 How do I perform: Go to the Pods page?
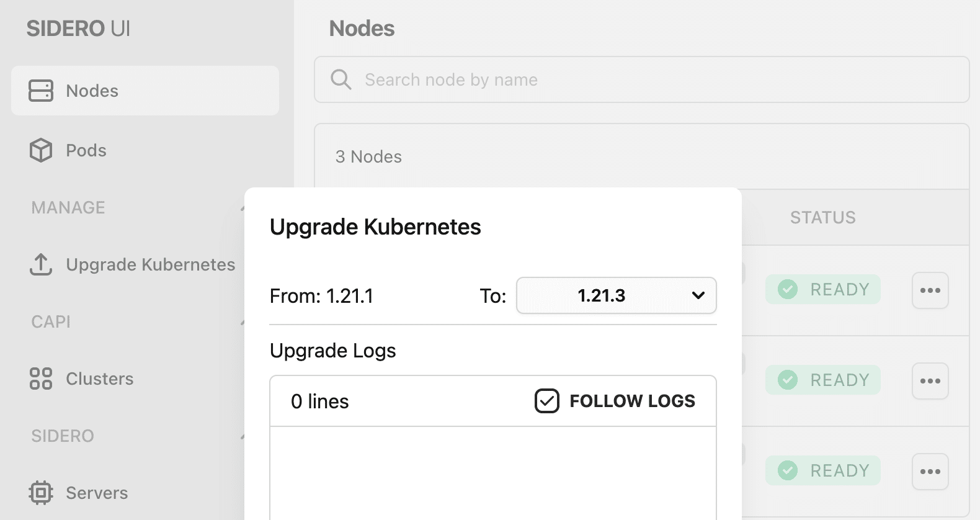[x=86, y=150]
